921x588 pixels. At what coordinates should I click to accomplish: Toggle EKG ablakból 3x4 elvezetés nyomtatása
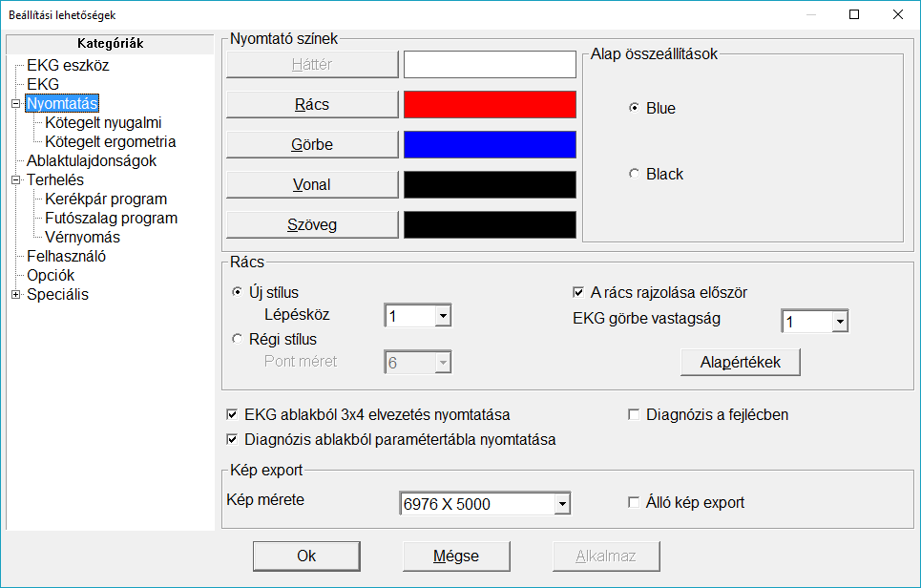tap(232, 414)
